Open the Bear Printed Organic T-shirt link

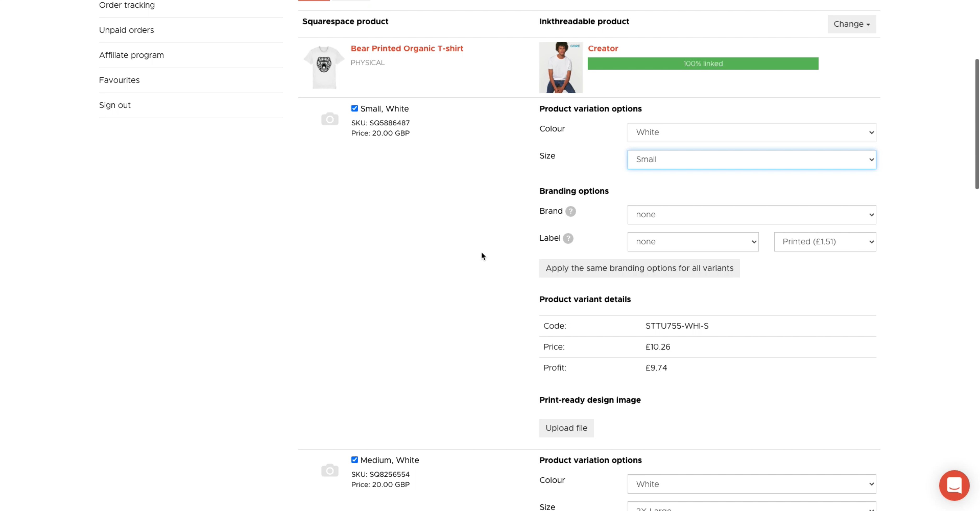[x=407, y=48]
